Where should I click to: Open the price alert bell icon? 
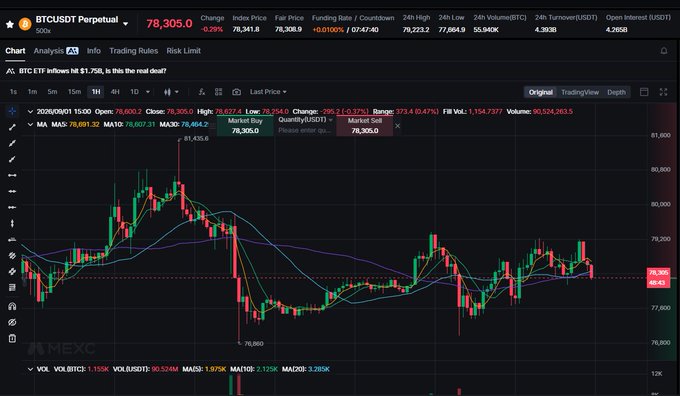coord(664,51)
